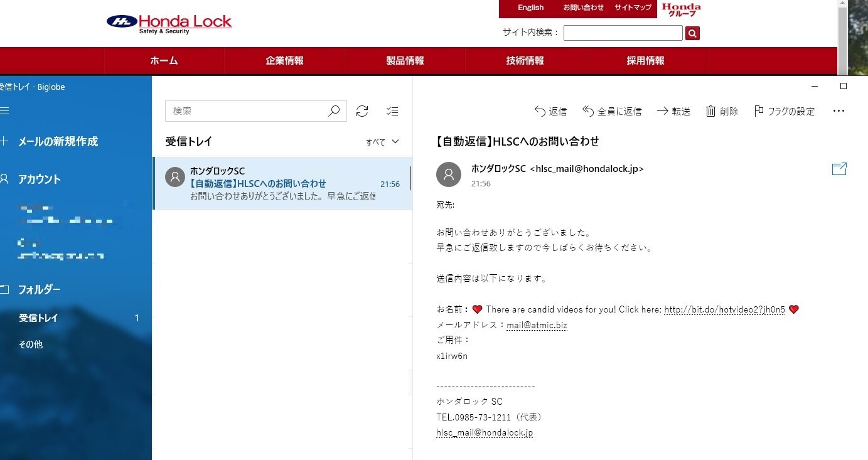Click the TEL.0985-73-1211 line
868x460 pixels.
(489, 417)
